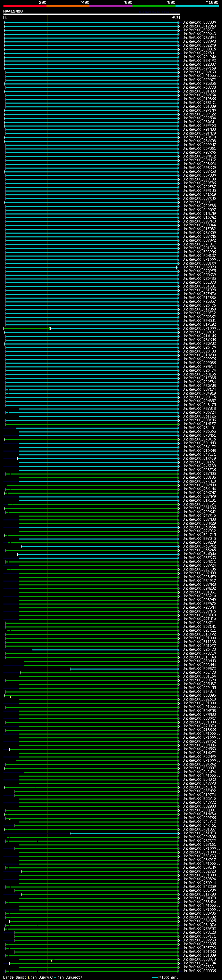Click the AV412420 query name
The image size is (222, 980).
click(13, 11)
